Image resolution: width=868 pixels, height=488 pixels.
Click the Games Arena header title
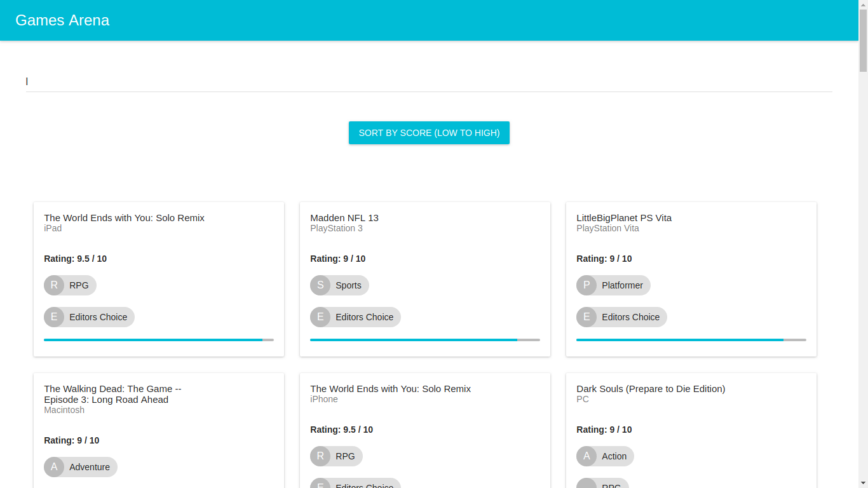pos(62,20)
